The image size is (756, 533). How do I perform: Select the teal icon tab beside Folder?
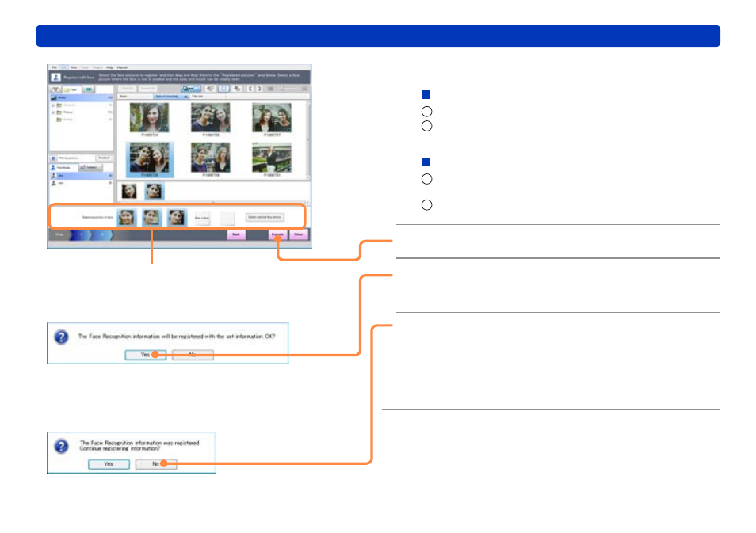[89, 89]
